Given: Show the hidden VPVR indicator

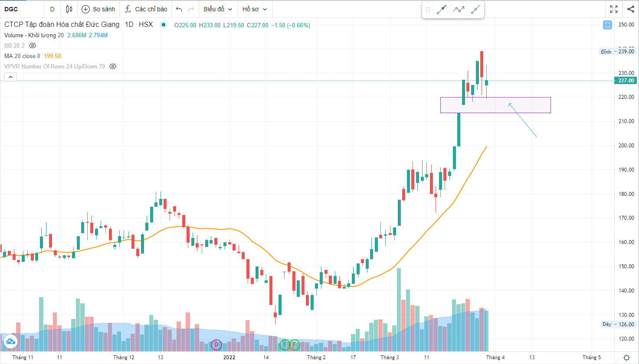Looking at the screenshot, I should pos(113,66).
